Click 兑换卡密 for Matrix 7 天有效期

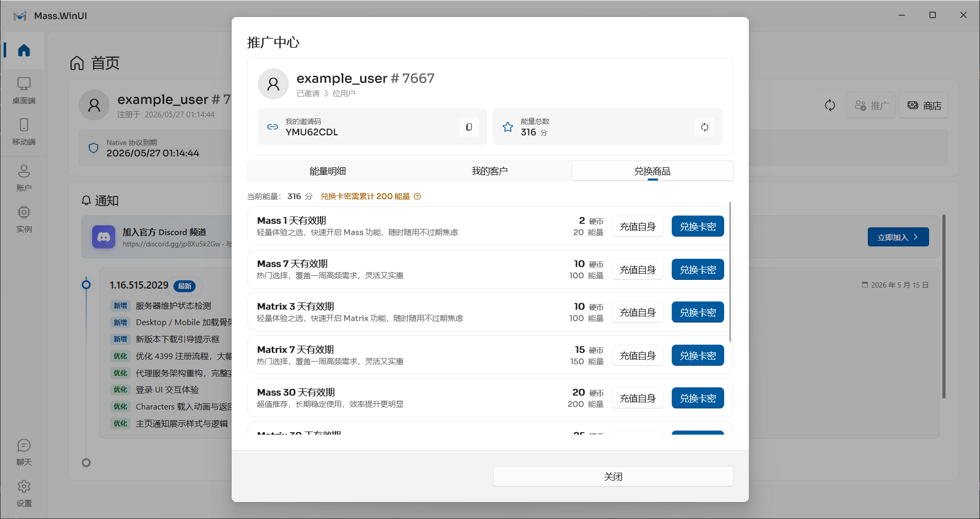tap(698, 355)
